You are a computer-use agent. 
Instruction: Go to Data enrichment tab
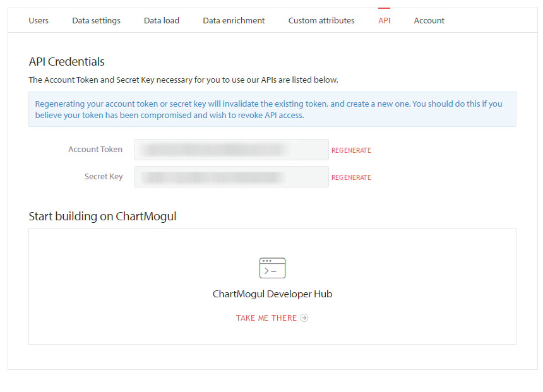pos(234,20)
